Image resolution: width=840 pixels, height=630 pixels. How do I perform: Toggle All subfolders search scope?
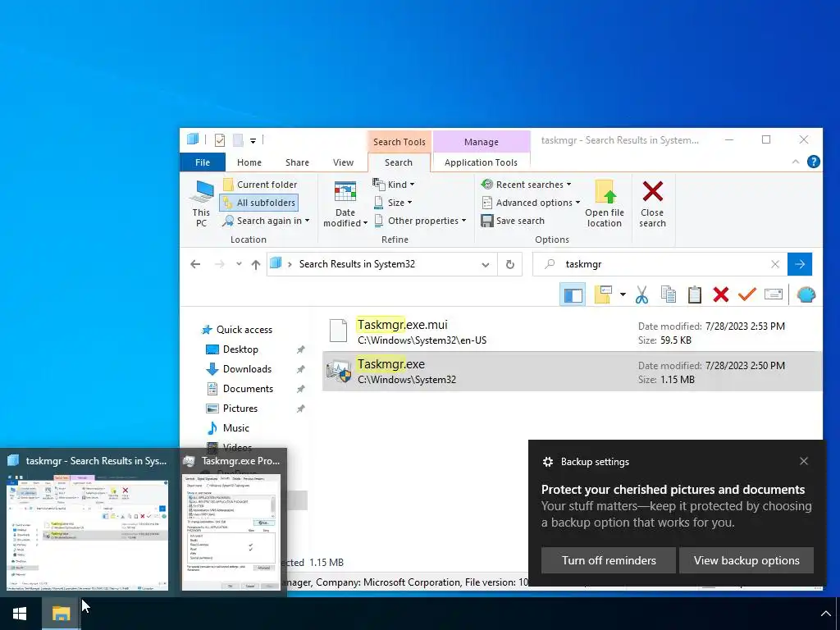(258, 203)
